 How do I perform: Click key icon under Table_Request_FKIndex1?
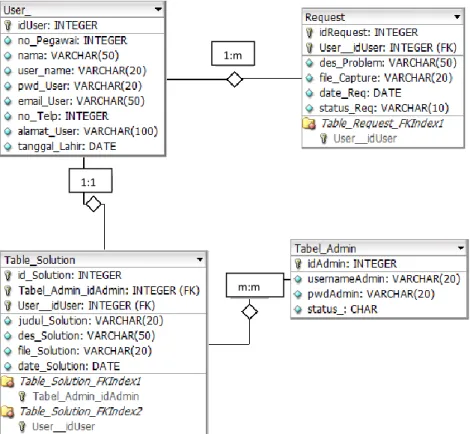click(x=323, y=138)
